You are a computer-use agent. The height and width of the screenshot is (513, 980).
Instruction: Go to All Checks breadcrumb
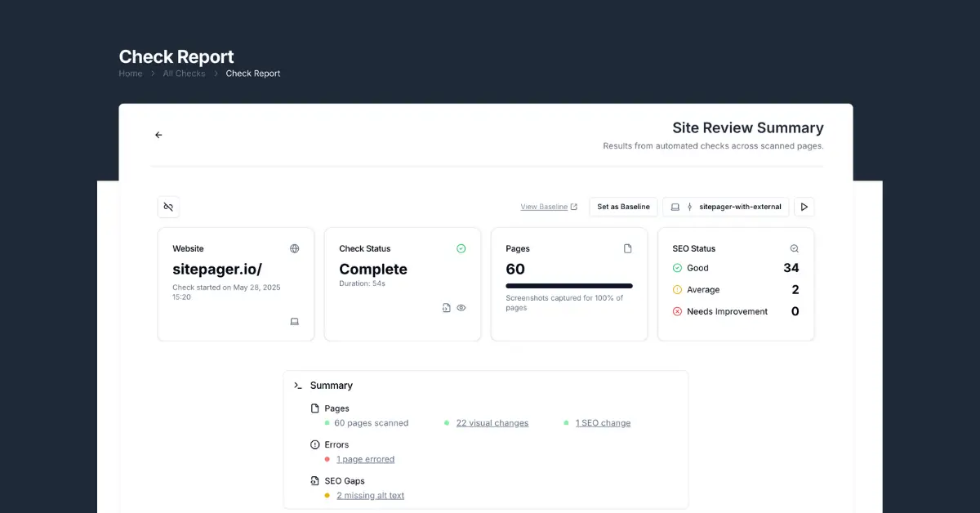(184, 74)
